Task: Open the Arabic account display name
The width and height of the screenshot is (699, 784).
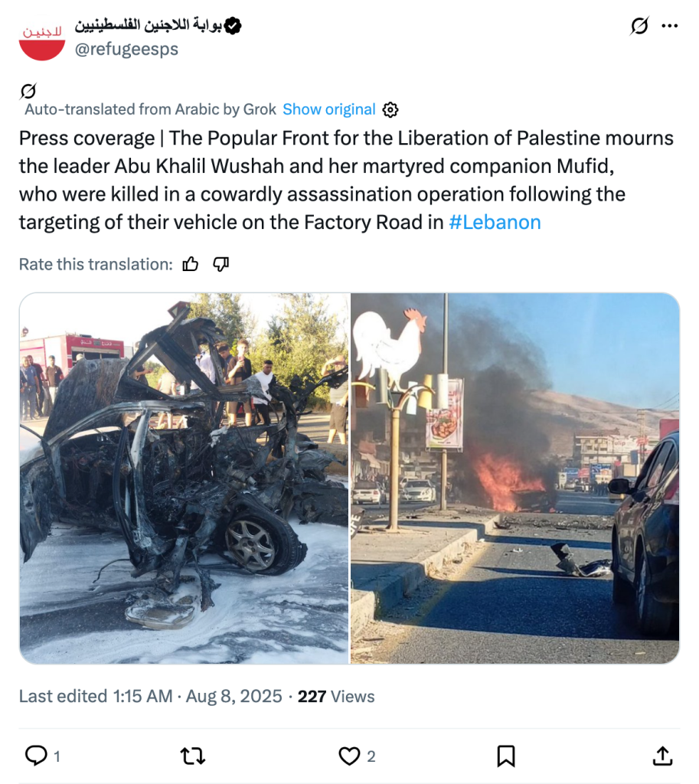Action: [x=149, y=26]
